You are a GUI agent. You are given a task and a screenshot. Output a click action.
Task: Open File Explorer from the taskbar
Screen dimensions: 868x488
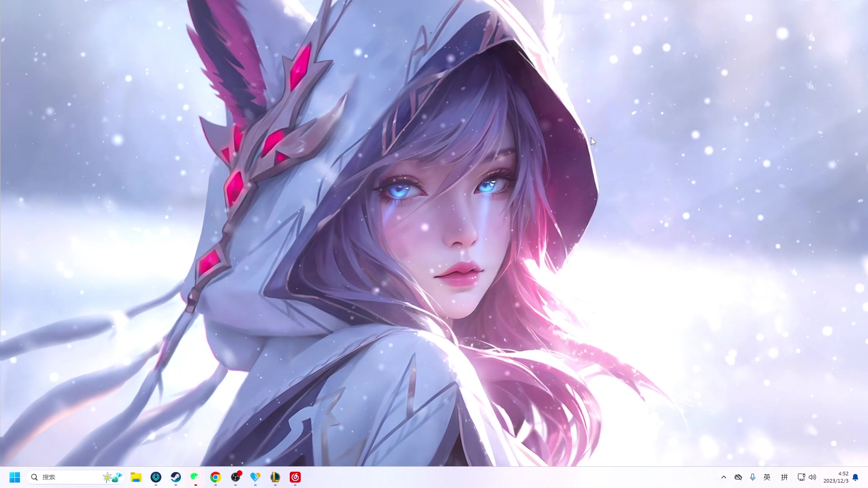coord(136,477)
